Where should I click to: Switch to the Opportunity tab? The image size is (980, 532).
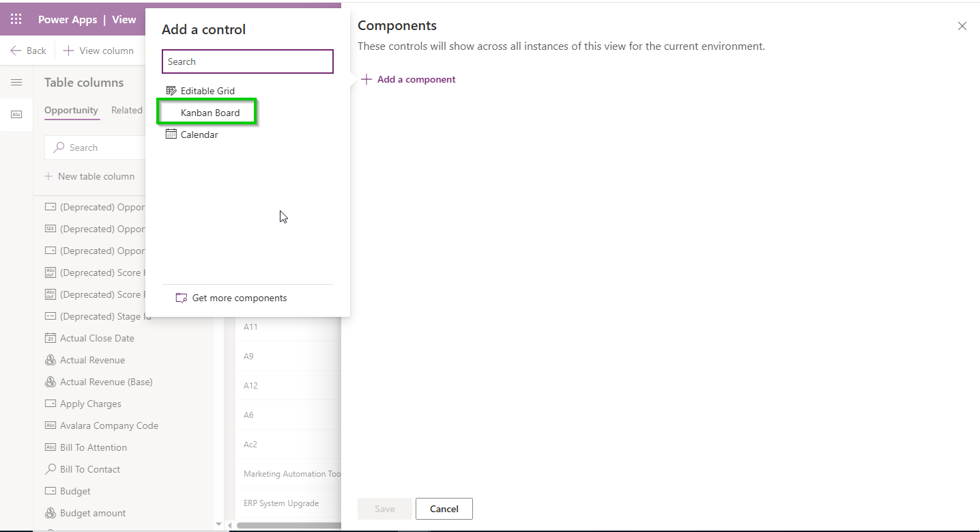click(71, 110)
